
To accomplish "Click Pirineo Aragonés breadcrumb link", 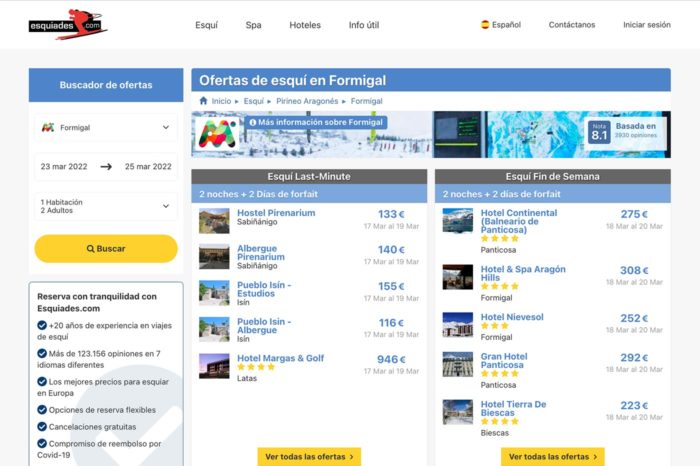I will coord(307,101).
